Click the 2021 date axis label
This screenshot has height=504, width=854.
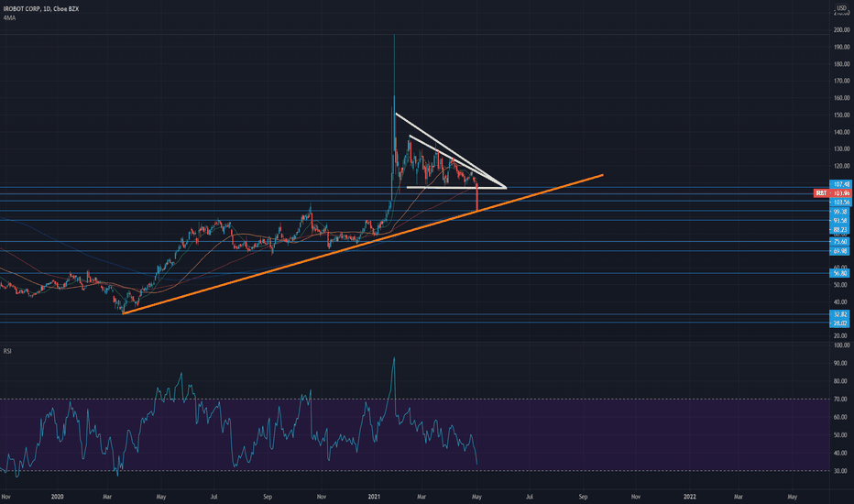[x=374, y=497]
